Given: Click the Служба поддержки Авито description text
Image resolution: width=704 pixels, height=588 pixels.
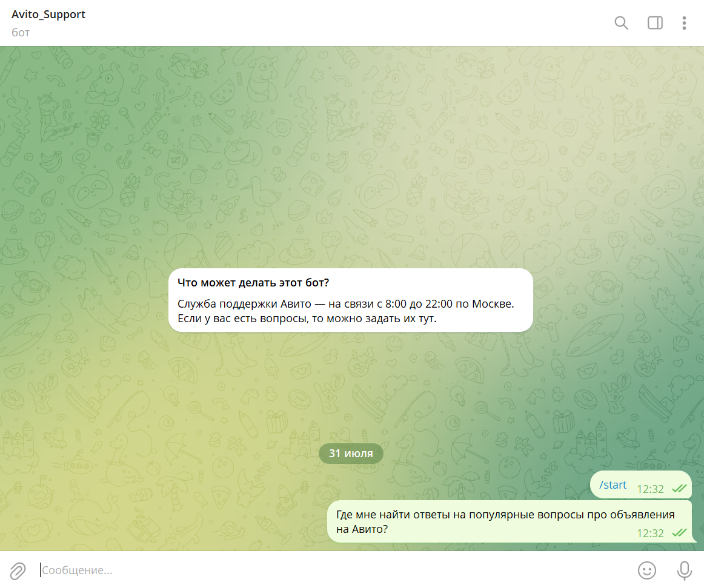Looking at the screenshot, I should coord(345,311).
